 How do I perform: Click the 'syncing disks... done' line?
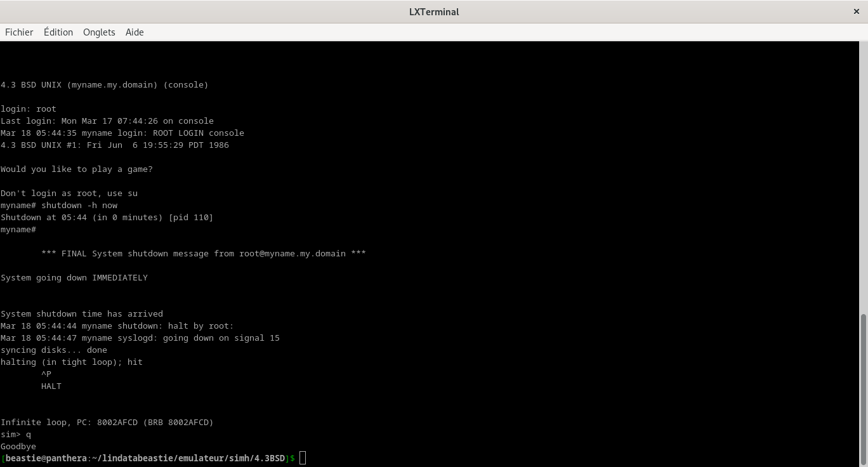(54, 350)
